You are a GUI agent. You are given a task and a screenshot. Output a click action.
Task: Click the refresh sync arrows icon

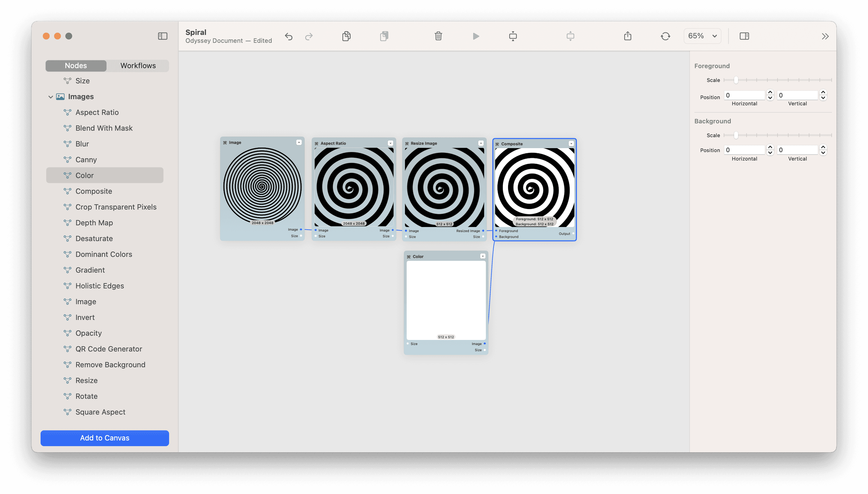665,36
